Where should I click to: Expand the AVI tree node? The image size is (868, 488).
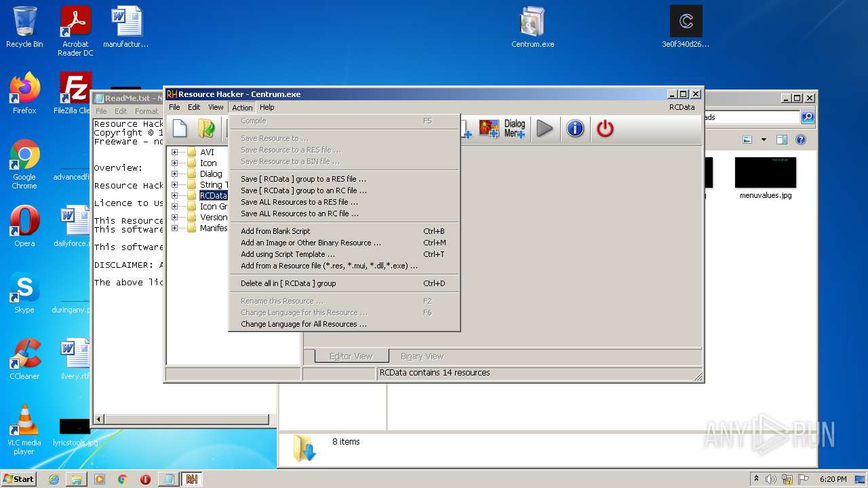click(174, 152)
